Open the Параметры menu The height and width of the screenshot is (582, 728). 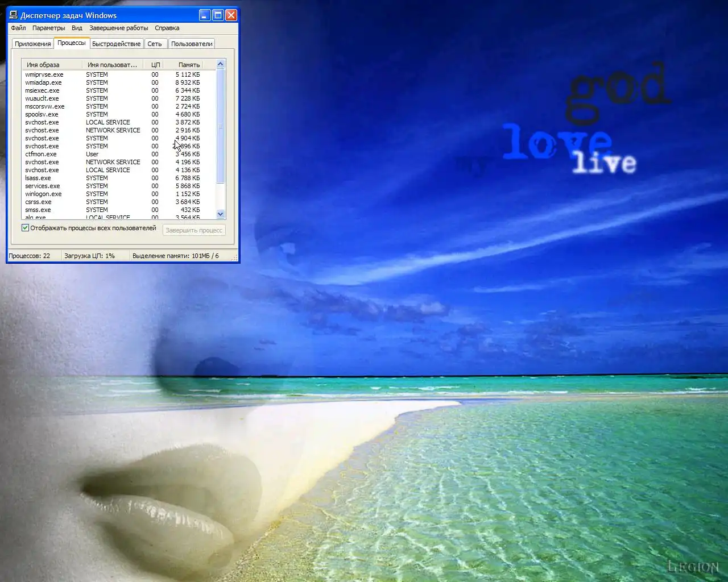click(48, 28)
